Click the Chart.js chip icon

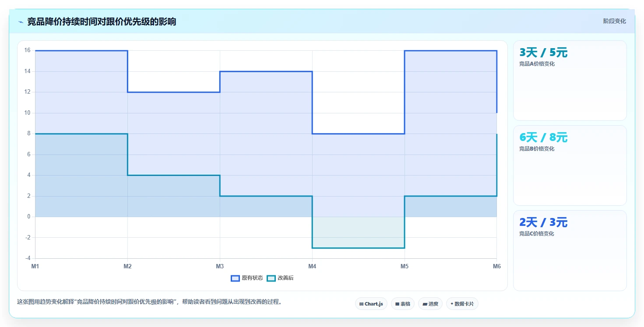(x=361, y=304)
